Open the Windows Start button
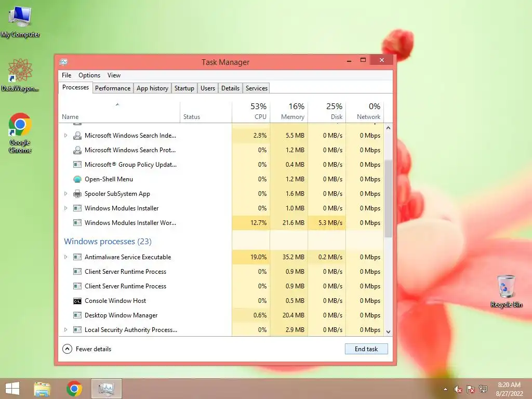Screen dimensions: 532x399 tap(12, 389)
